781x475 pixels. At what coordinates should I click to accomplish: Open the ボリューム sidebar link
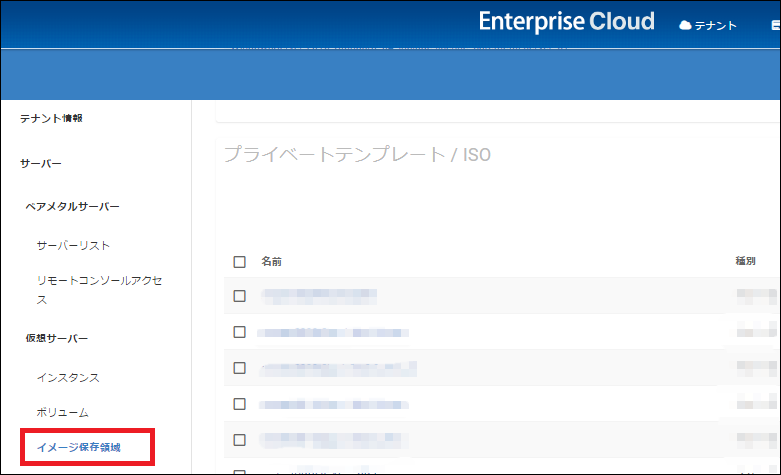63,412
